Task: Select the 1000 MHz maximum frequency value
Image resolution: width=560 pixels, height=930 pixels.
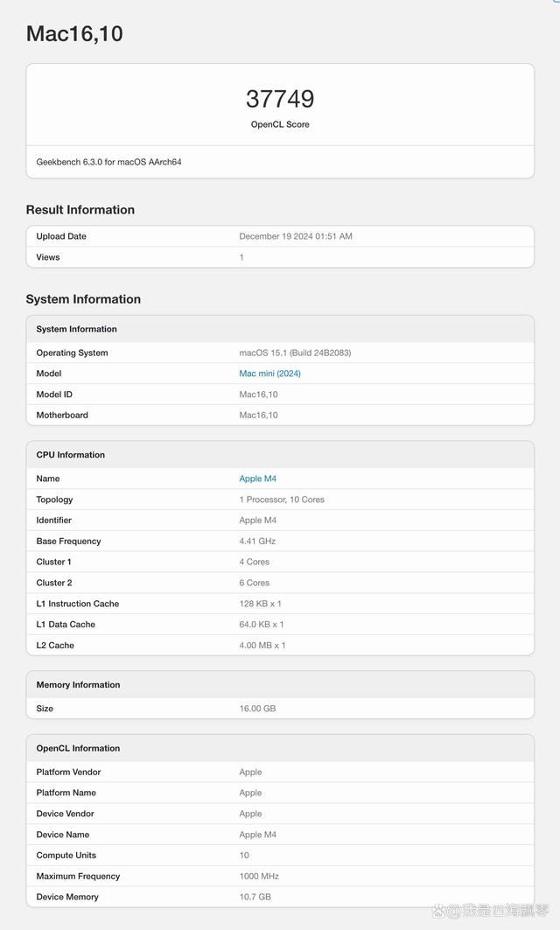Action: (x=258, y=876)
